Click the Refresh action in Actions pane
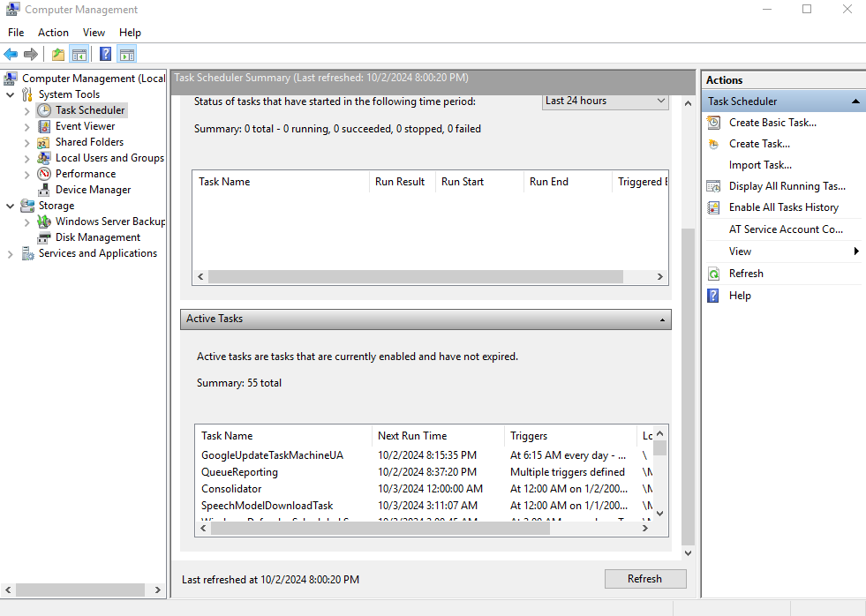866x616 pixels. click(x=746, y=274)
